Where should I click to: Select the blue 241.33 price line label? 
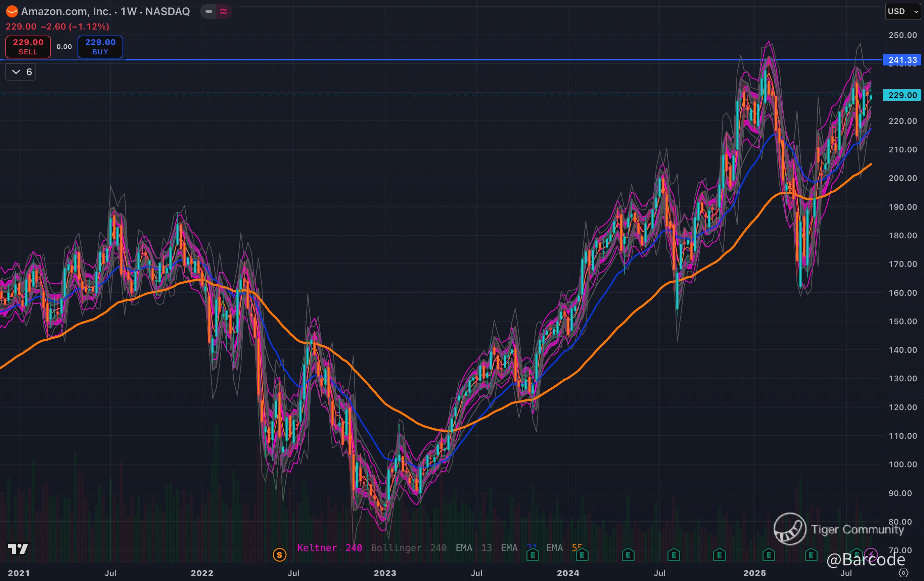[x=902, y=60]
